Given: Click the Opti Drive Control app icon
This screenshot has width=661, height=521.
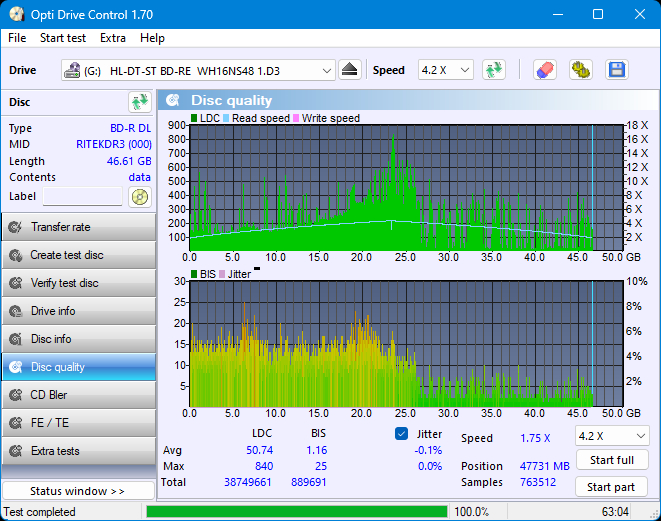Looking at the screenshot, I should click(17, 14).
